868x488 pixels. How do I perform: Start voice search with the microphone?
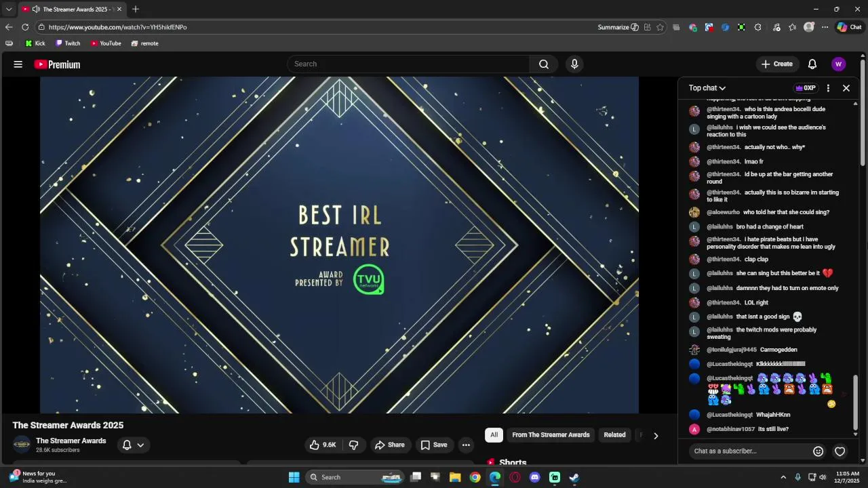tap(574, 64)
